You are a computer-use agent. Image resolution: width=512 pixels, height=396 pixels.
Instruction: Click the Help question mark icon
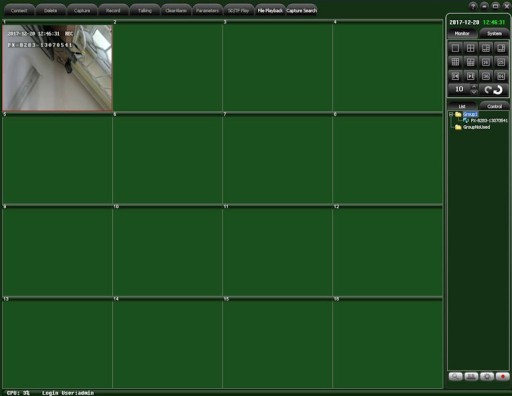coord(473,6)
